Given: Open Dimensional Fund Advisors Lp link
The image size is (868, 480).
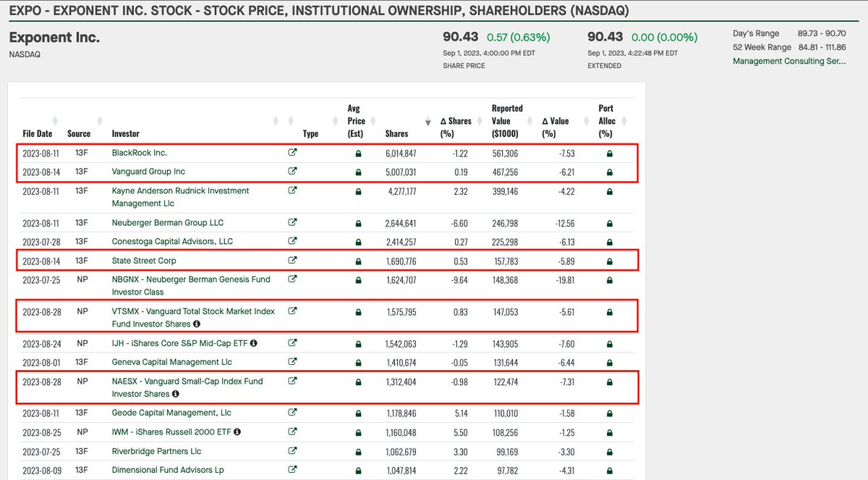Looking at the screenshot, I should (168, 470).
